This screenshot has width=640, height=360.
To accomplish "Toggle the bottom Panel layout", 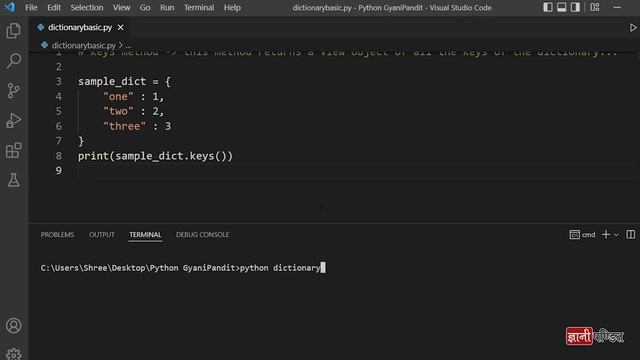I will 562,7.
